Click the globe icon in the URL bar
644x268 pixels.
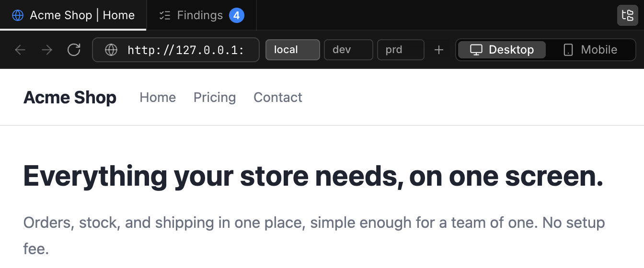tap(111, 50)
